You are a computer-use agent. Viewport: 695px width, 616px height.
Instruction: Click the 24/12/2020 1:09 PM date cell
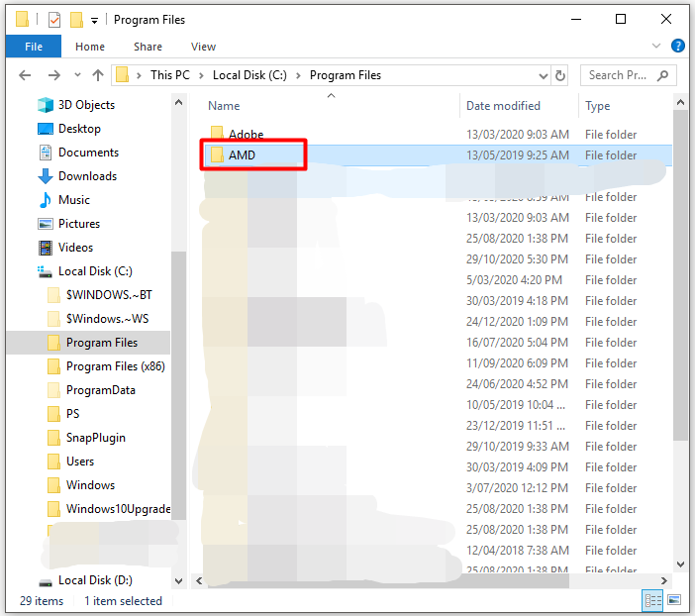[517, 322]
